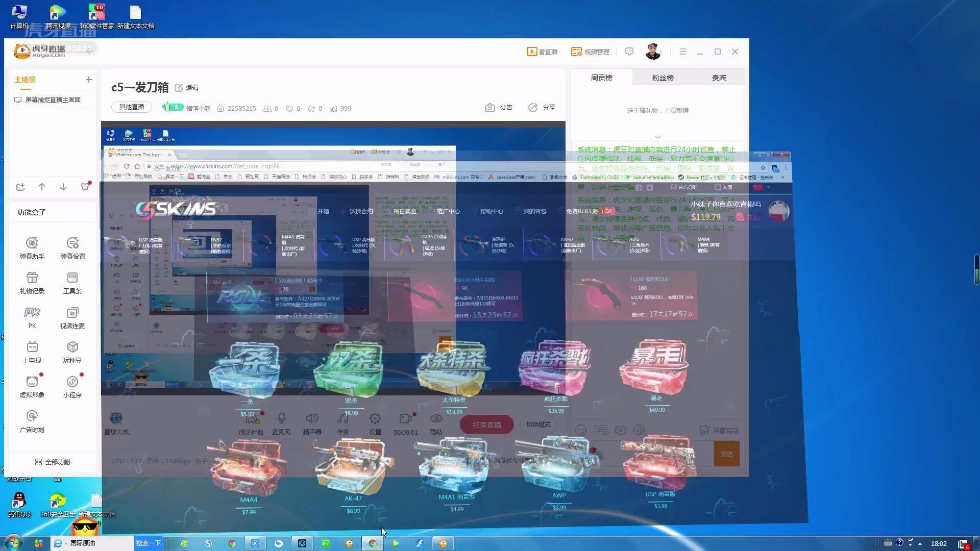Viewport: 980px width, 551px height.
Task: Open 弹幕设置 settings icon
Action: (72, 243)
